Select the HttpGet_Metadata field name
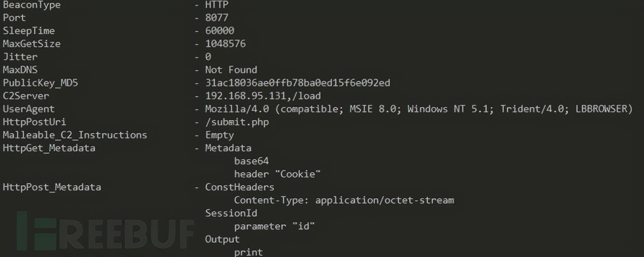 pyautogui.click(x=49, y=148)
